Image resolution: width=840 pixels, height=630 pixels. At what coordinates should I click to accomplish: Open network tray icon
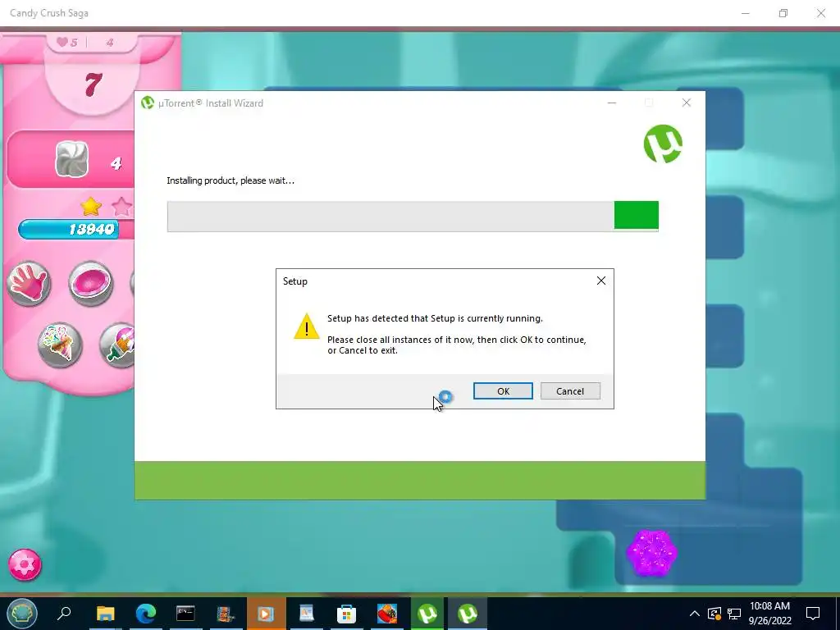tap(734, 614)
